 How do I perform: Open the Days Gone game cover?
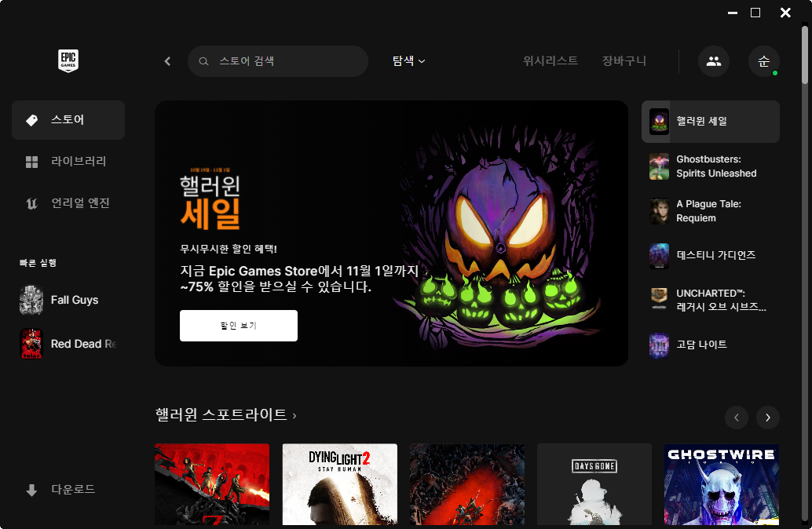click(594, 484)
